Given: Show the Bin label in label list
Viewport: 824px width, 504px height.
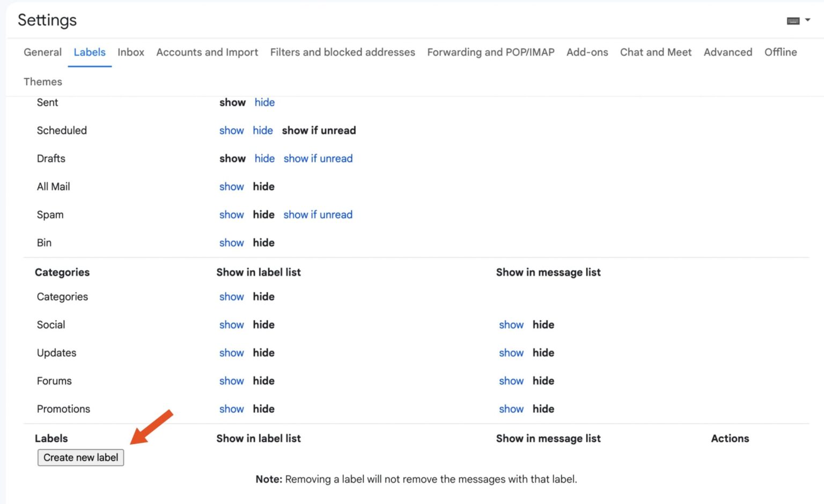Looking at the screenshot, I should [x=231, y=242].
